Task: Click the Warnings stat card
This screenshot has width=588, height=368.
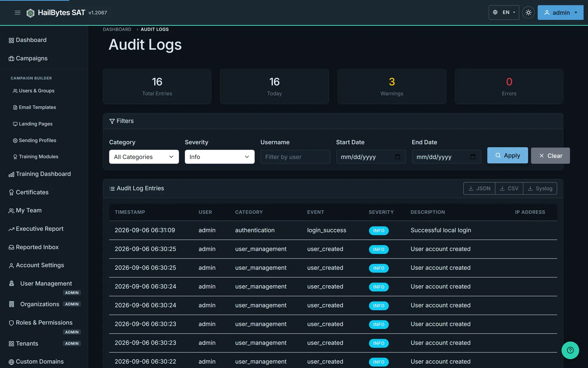Action: click(392, 86)
